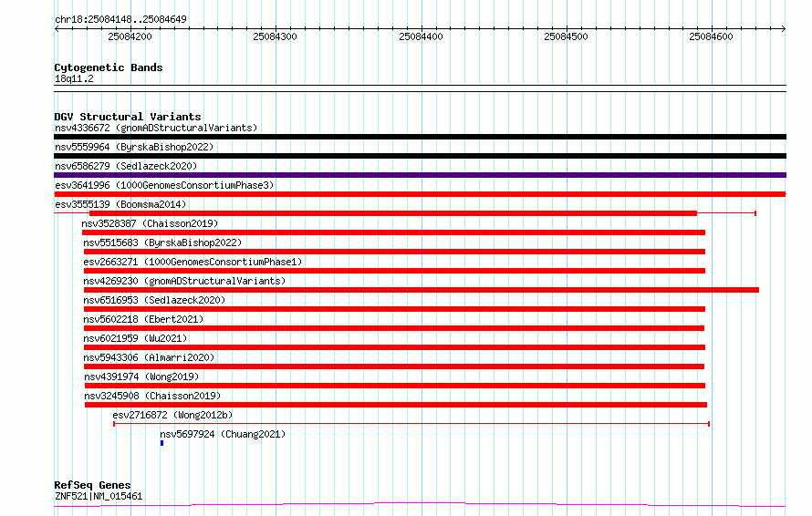Viewport: 812px width, 516px height.
Task: Open the nsv4336672 gnomADStructuralVariants label
Action: pos(156,128)
